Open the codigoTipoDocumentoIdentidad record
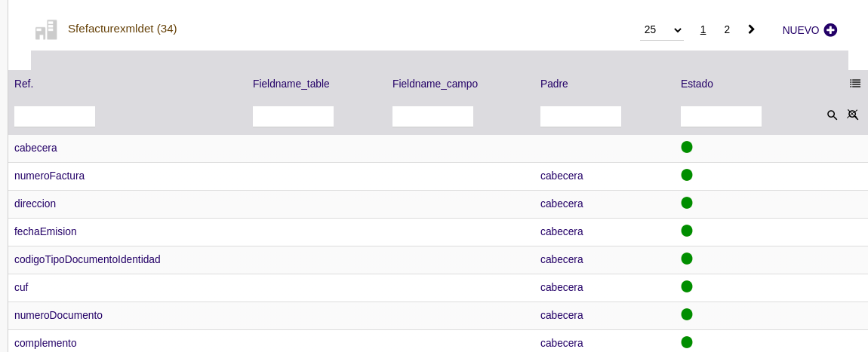 (88, 259)
